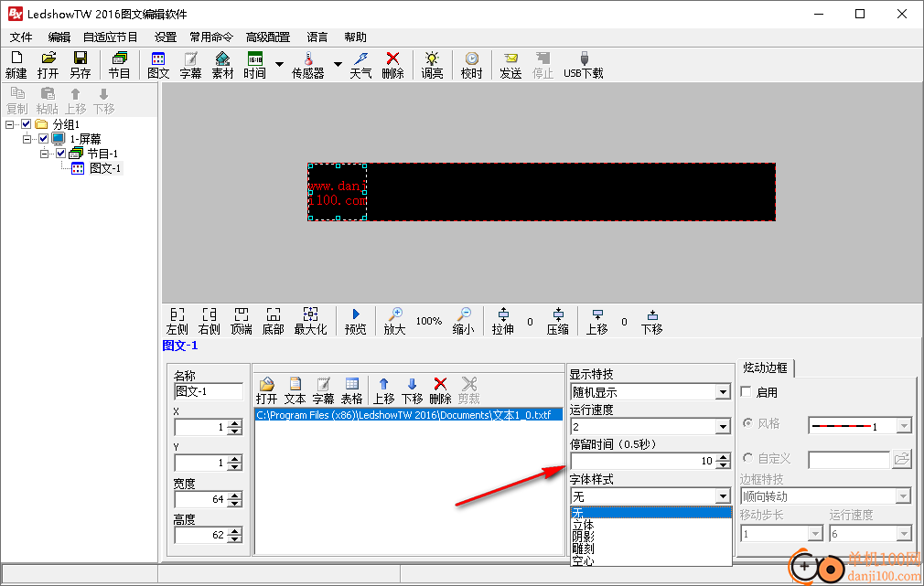Viewport: 924px width, 586px height.
Task: Align area to top with 顶端
Action: pyautogui.click(x=241, y=321)
